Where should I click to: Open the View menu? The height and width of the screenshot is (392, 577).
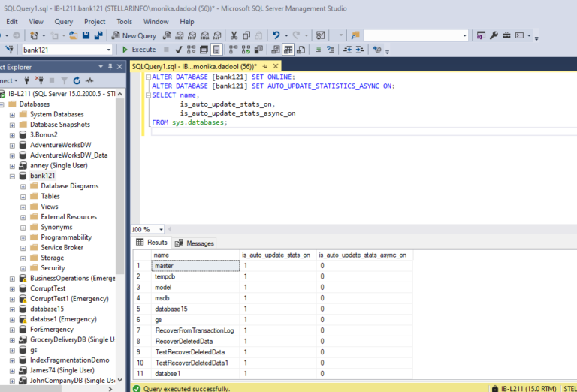point(36,21)
